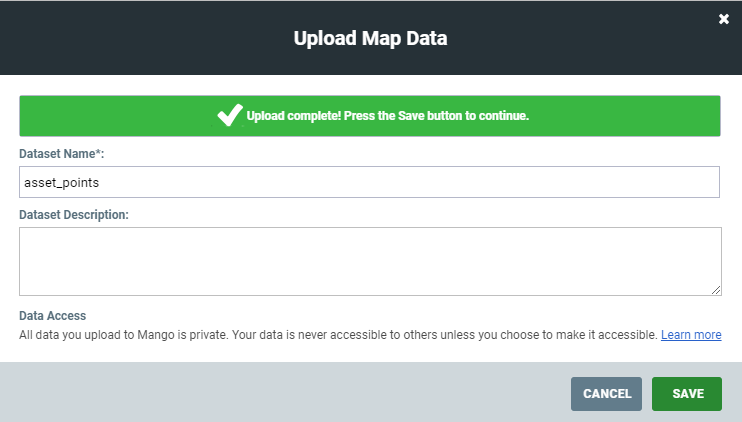Click the data privacy paragraph text
The height and width of the screenshot is (422, 742).
pyautogui.click(x=338, y=335)
